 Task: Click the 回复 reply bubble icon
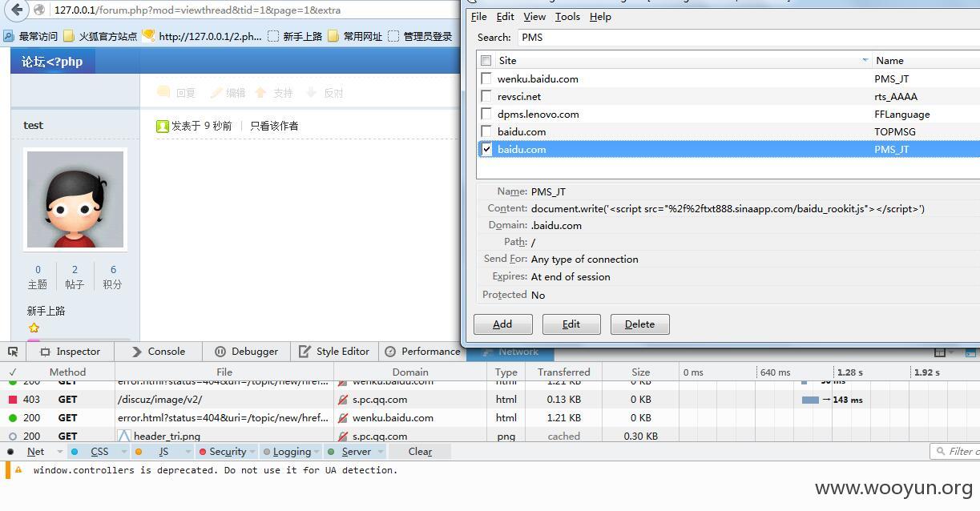click(163, 93)
